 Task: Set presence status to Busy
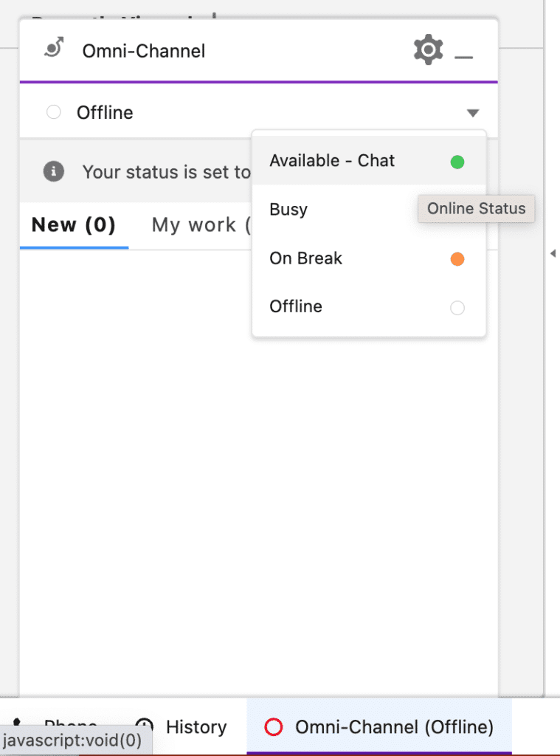[288, 210]
